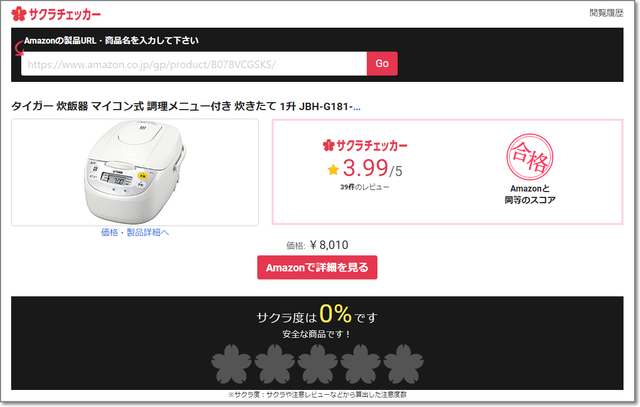This screenshot has height=407, width=640.
Task: Follow the 価格・製品詳細へ link
Action: [x=135, y=232]
